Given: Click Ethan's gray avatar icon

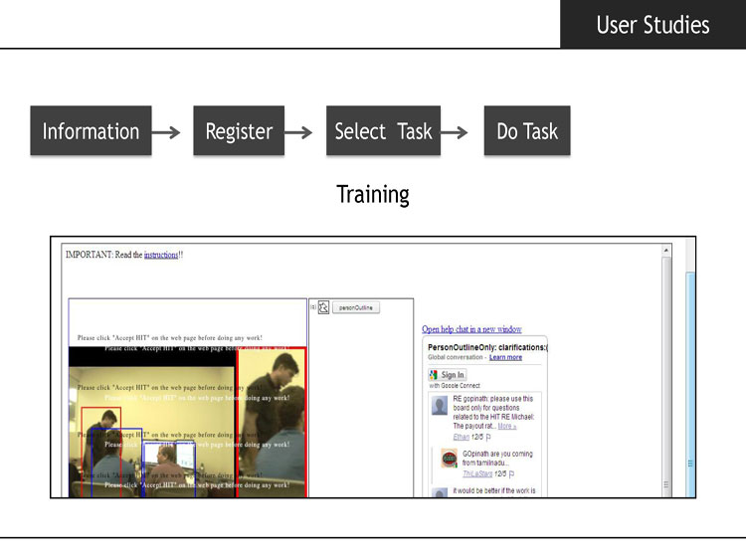Looking at the screenshot, I should pyautogui.click(x=440, y=406).
